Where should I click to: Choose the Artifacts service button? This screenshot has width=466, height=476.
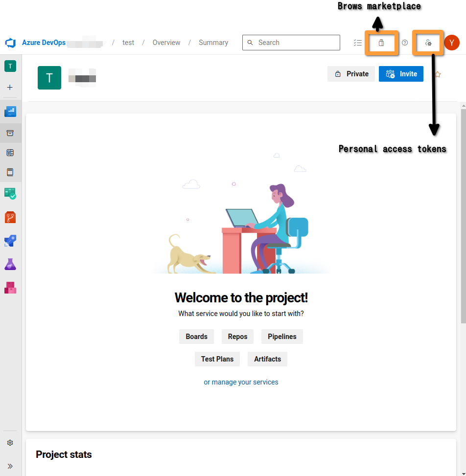point(267,359)
